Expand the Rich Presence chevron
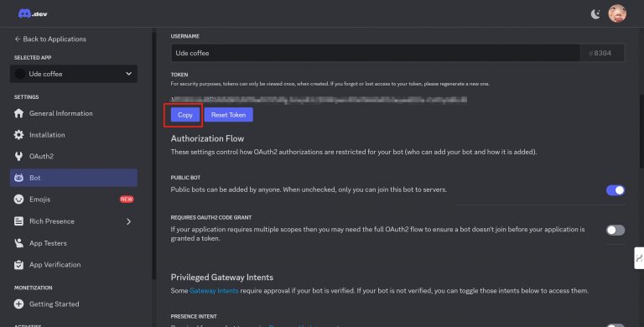Image resolution: width=644 pixels, height=327 pixels. (128, 221)
